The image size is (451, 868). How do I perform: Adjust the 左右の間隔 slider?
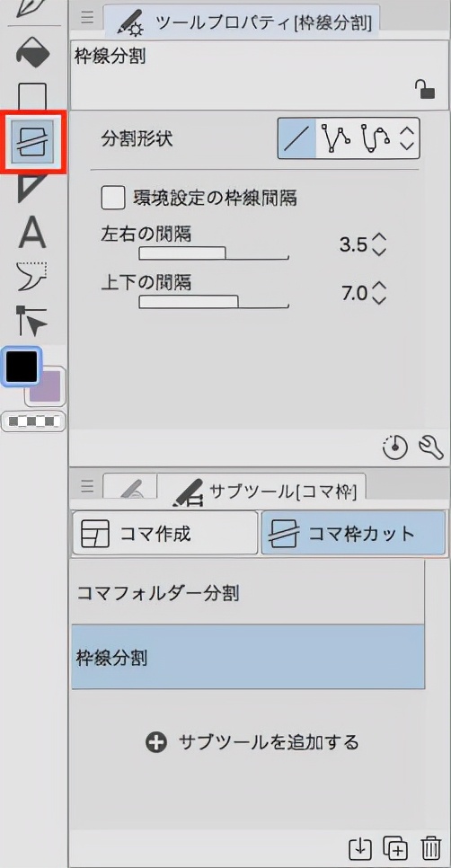tap(214, 253)
